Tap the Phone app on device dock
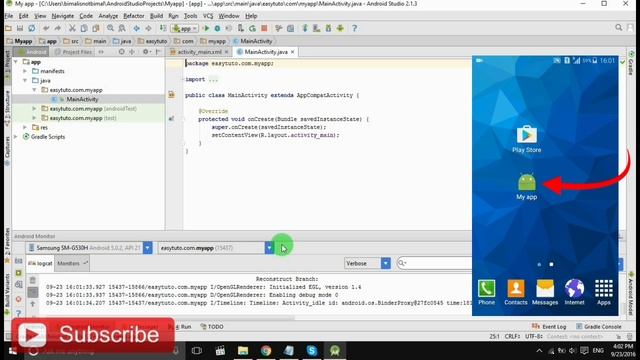640x360 pixels. (x=487, y=292)
